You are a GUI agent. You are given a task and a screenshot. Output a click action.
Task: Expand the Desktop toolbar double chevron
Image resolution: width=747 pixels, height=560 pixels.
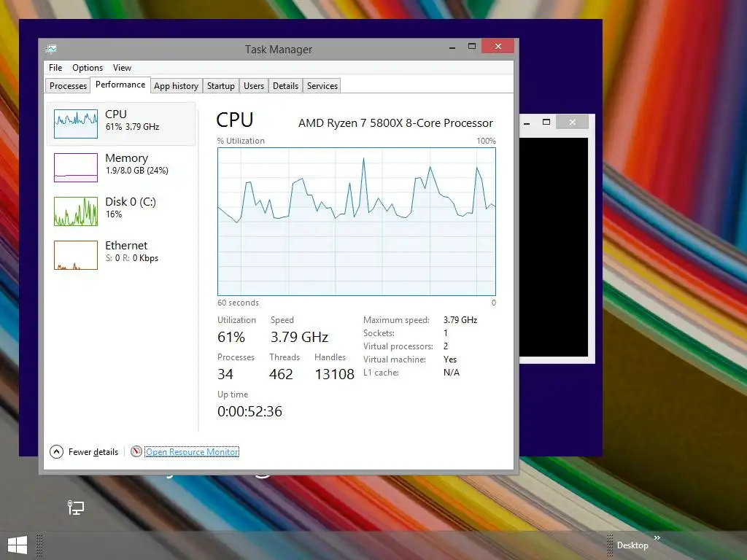point(657,537)
